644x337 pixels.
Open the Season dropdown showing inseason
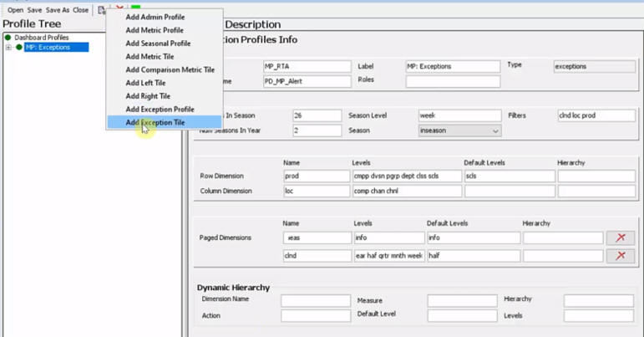pyautogui.click(x=459, y=130)
